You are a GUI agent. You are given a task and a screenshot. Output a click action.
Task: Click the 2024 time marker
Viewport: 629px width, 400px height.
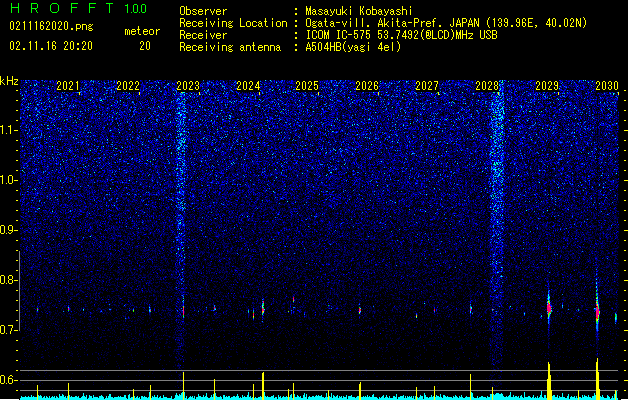pos(248,86)
